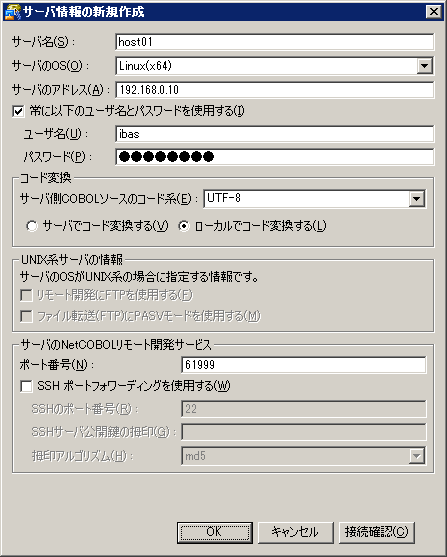Click the SSHのポート番号 field showing 22
The image size is (447, 557).
[x=304, y=409]
